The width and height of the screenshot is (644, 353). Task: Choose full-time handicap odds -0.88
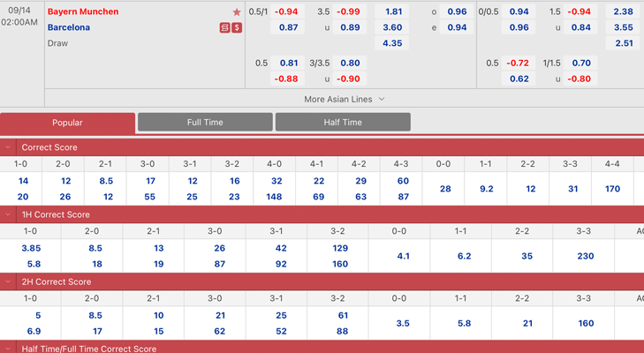coord(287,79)
